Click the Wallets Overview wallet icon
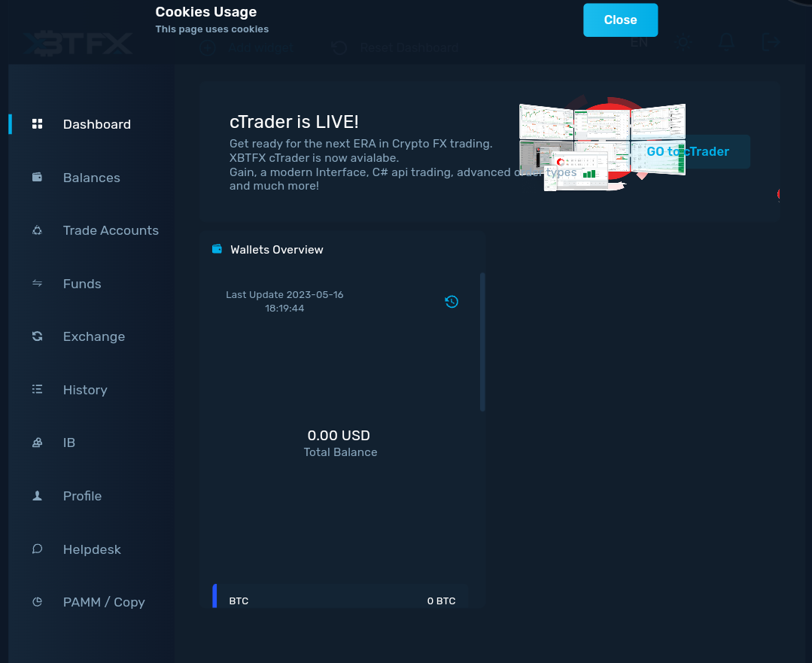 click(x=217, y=249)
